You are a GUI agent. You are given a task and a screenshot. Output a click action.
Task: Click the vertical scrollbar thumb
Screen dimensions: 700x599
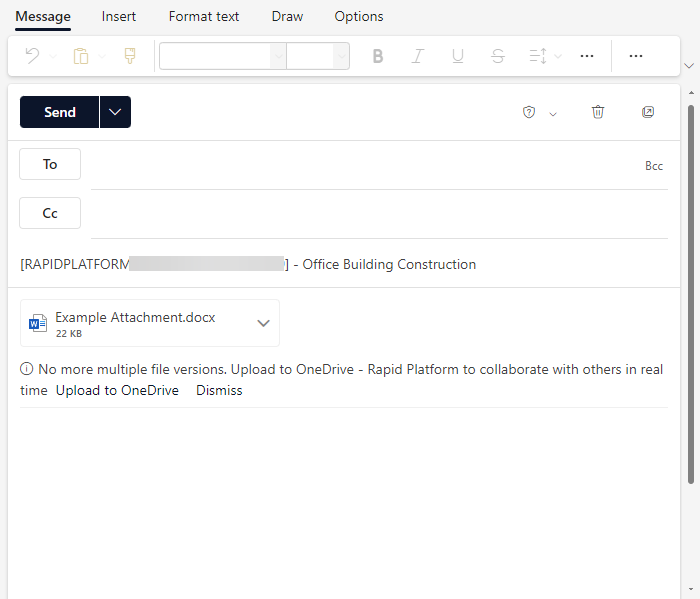point(691,295)
